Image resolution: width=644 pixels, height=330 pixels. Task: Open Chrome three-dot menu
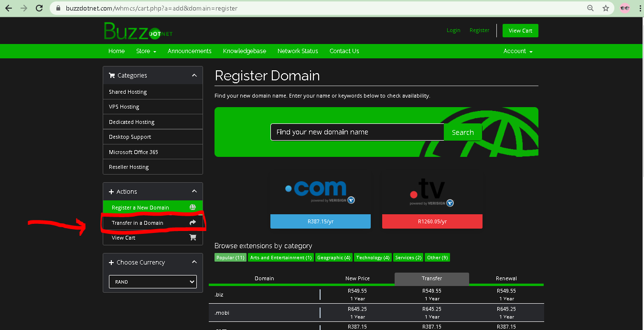[639, 8]
